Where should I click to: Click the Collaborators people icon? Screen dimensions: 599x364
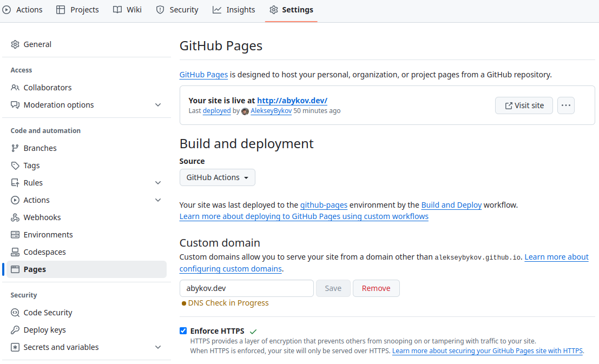coord(15,88)
